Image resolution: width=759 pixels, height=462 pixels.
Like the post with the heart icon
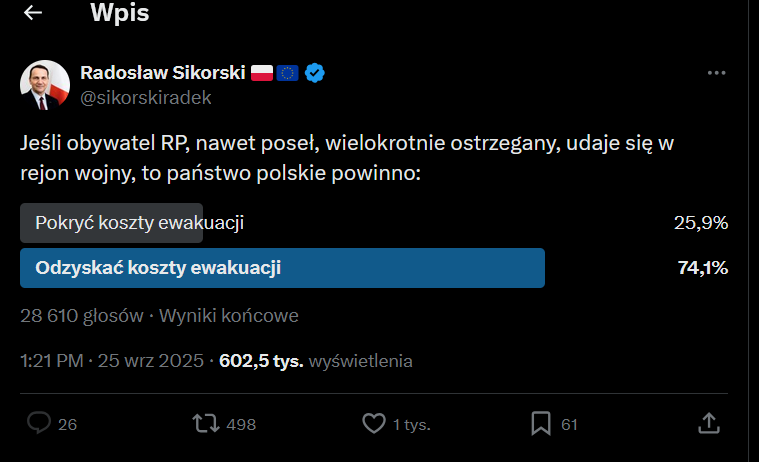[x=373, y=423]
